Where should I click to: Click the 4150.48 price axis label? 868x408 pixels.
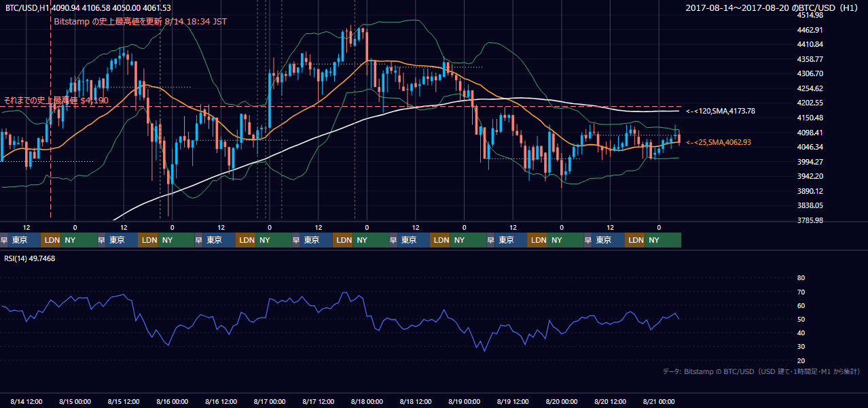pyautogui.click(x=810, y=118)
